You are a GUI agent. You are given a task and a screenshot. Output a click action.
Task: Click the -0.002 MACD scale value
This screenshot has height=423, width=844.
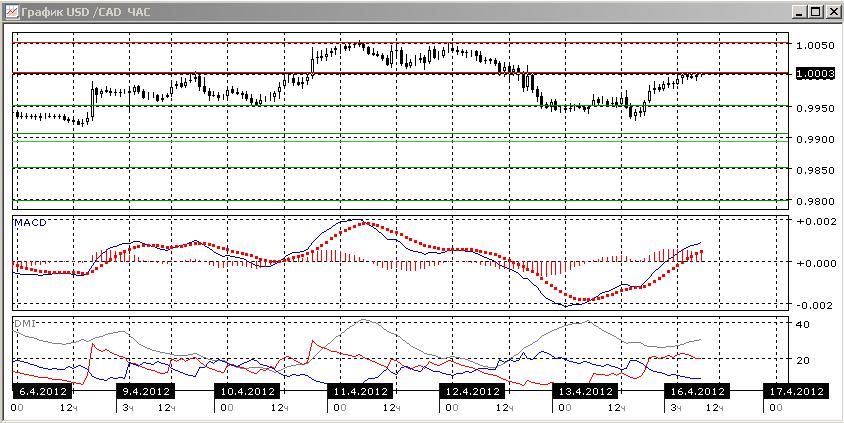813,305
